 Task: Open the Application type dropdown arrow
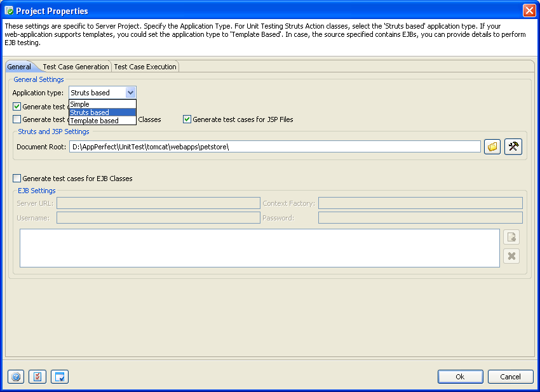130,92
